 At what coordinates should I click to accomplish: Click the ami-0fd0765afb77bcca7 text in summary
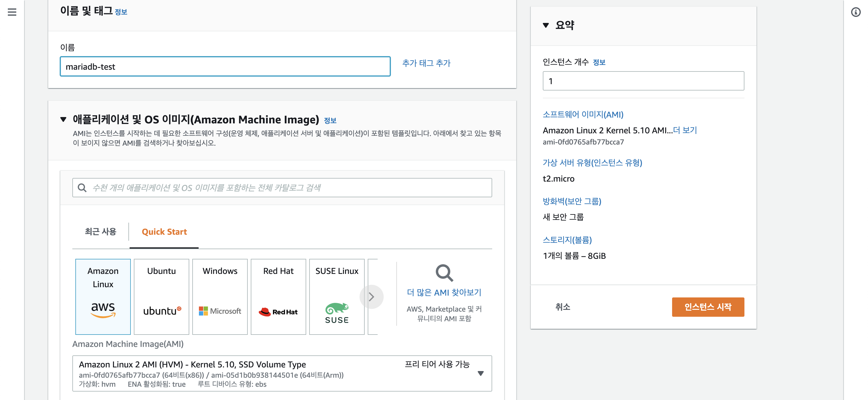[583, 142]
